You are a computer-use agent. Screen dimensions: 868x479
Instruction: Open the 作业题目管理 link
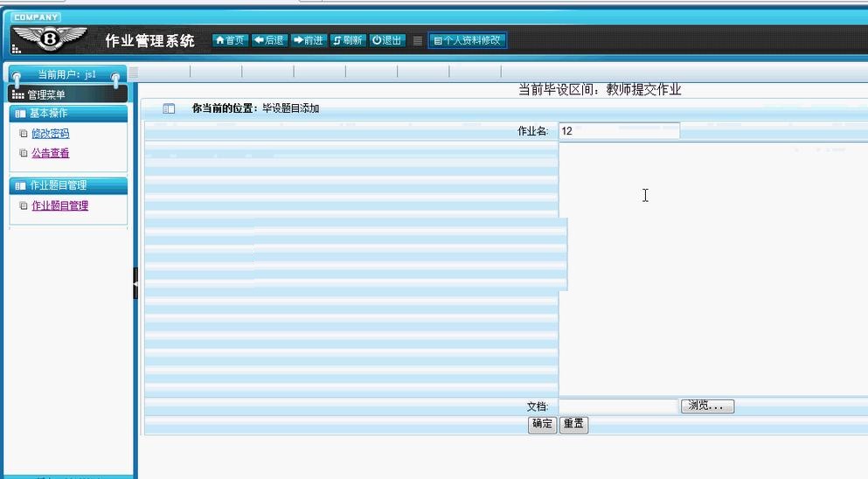pyautogui.click(x=59, y=206)
